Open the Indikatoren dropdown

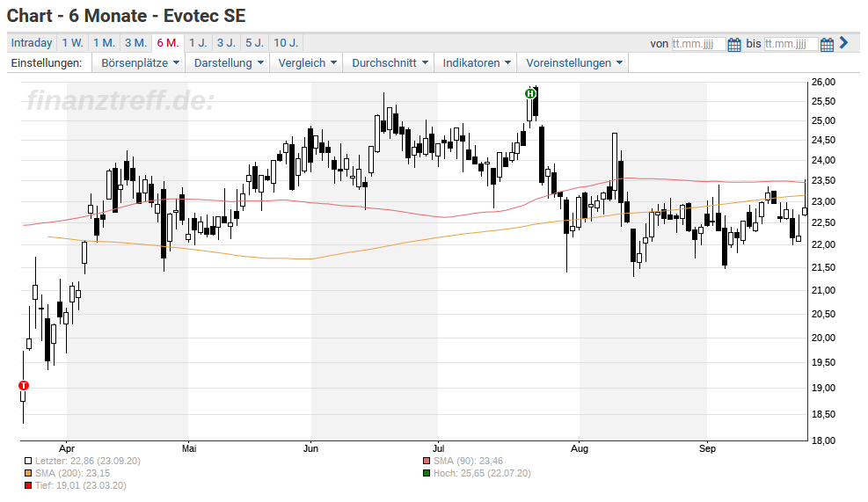click(476, 63)
